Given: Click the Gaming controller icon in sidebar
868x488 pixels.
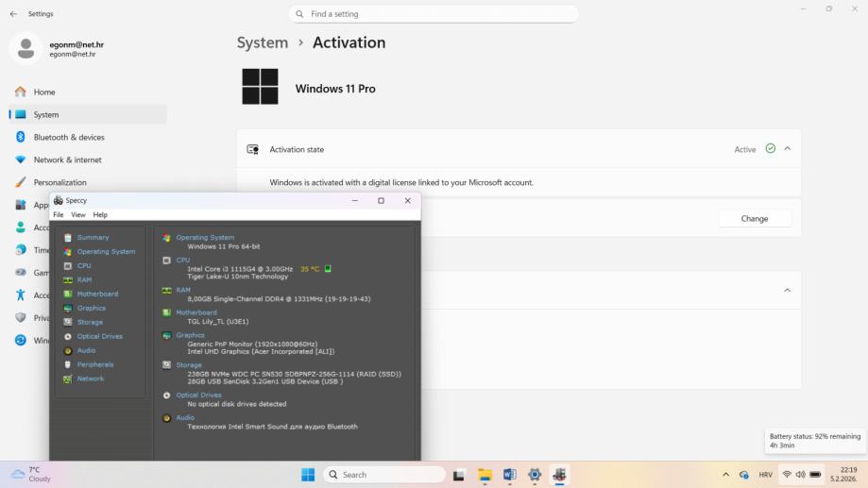Looking at the screenshot, I should pos(21,272).
